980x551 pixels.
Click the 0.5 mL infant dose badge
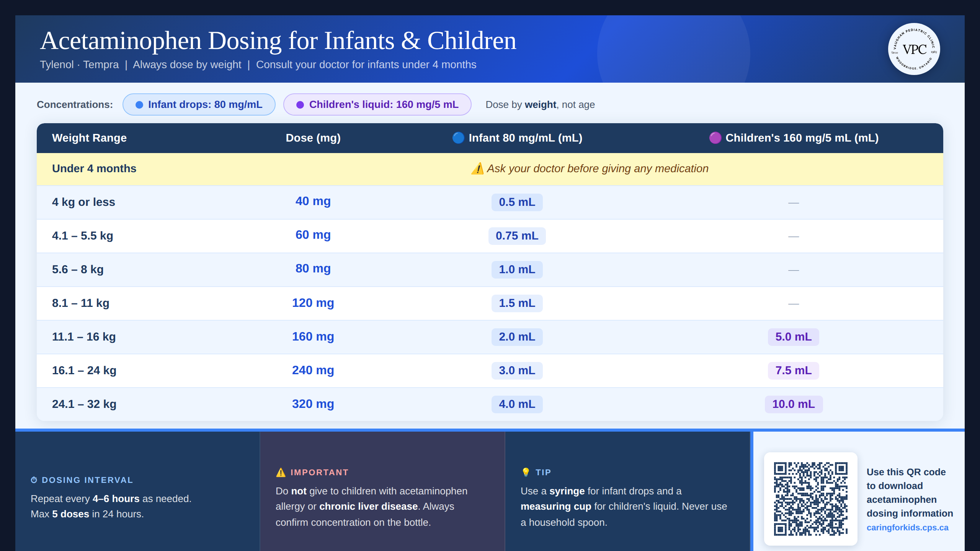(517, 202)
